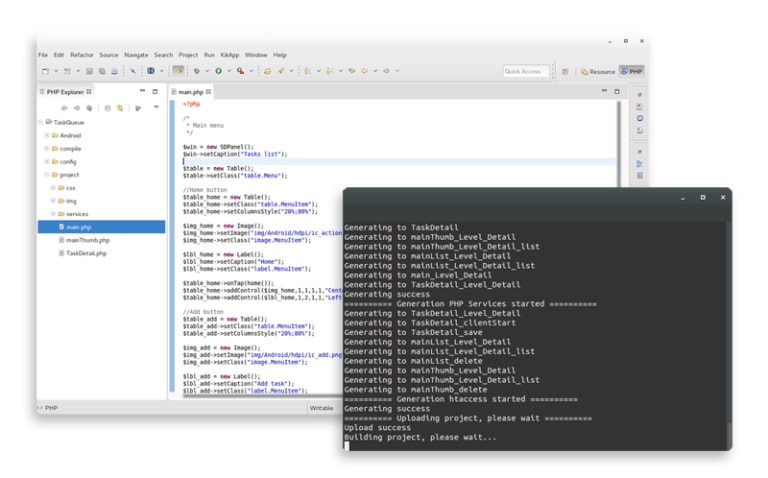Minimize the PHP Explorer view
The image size is (768, 478).
[x=143, y=91]
